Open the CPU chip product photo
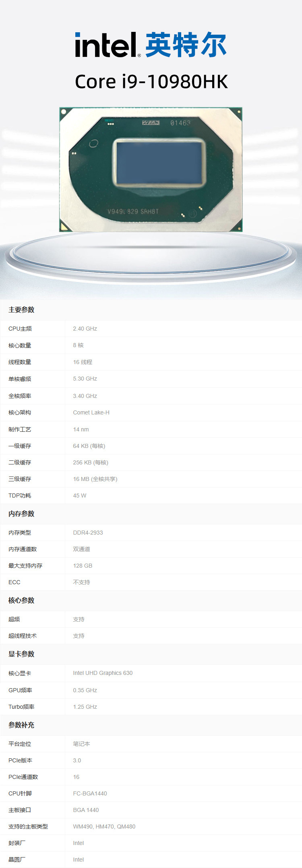The image size is (302, 868). click(x=151, y=169)
